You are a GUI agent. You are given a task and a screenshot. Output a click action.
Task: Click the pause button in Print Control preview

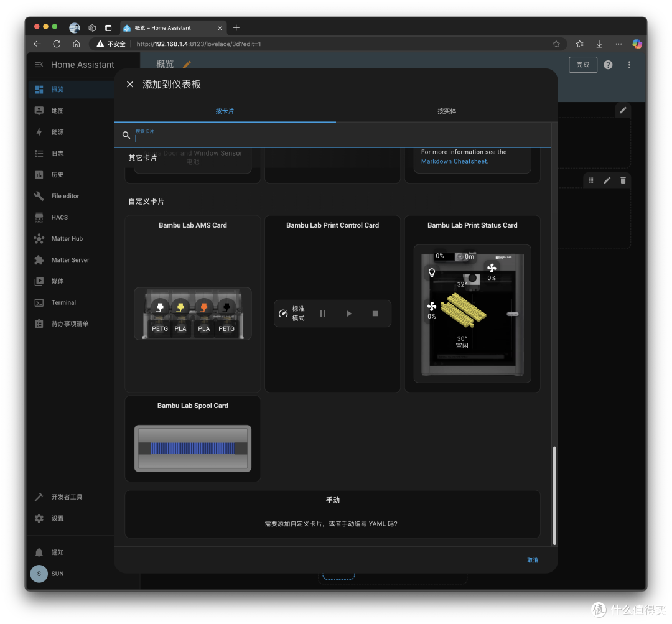323,314
